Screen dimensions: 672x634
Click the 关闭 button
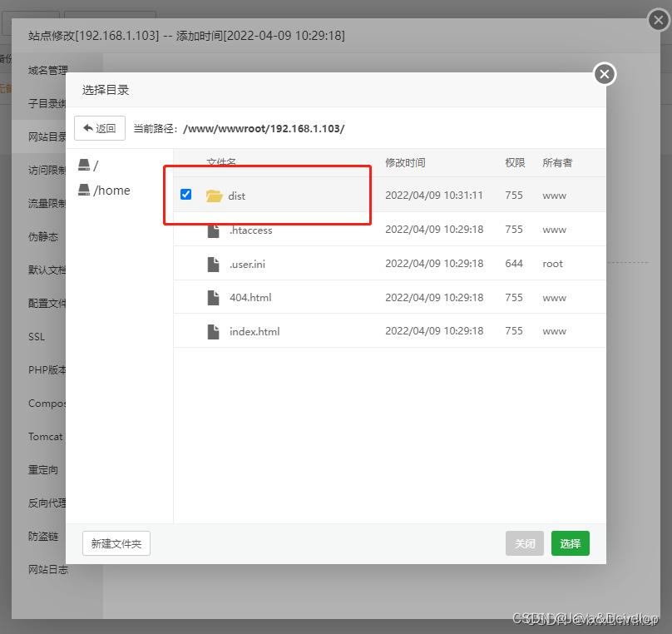[x=525, y=543]
